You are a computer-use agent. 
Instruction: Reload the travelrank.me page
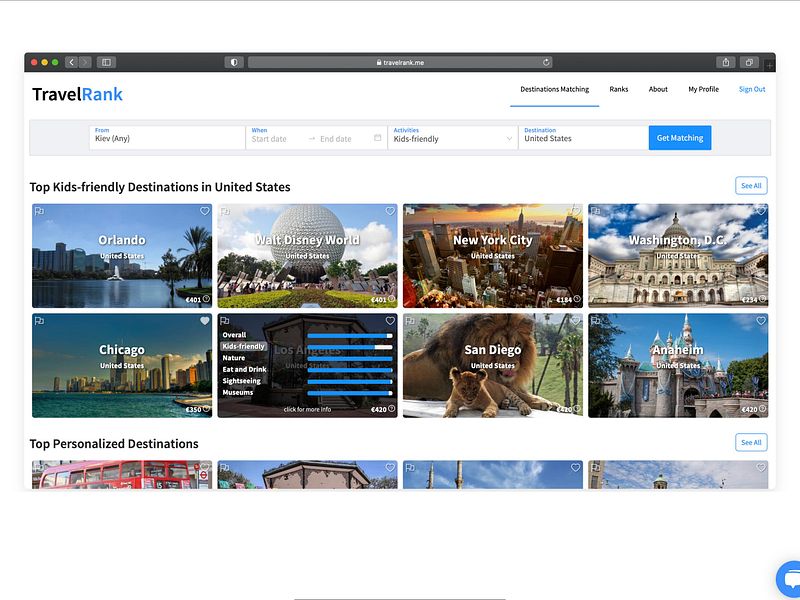(x=546, y=62)
